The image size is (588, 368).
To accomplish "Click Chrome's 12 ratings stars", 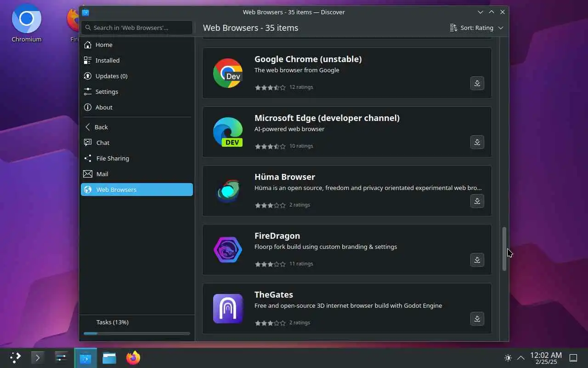I will (x=270, y=87).
